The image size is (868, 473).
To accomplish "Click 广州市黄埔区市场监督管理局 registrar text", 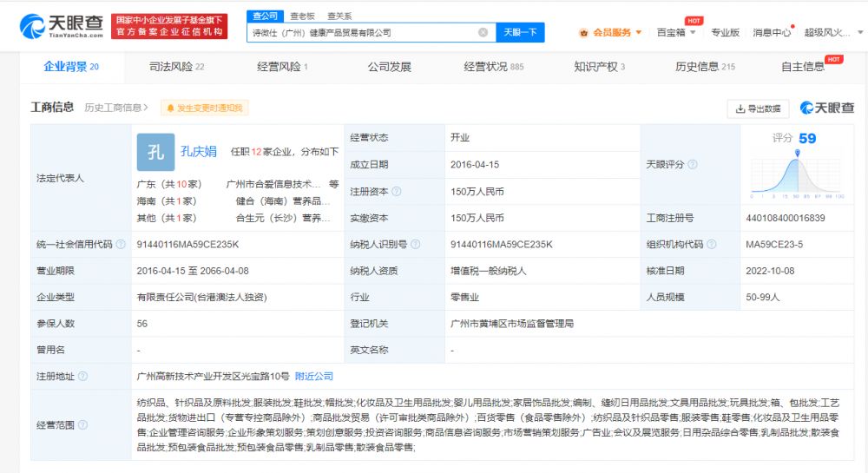I will click(x=511, y=324).
